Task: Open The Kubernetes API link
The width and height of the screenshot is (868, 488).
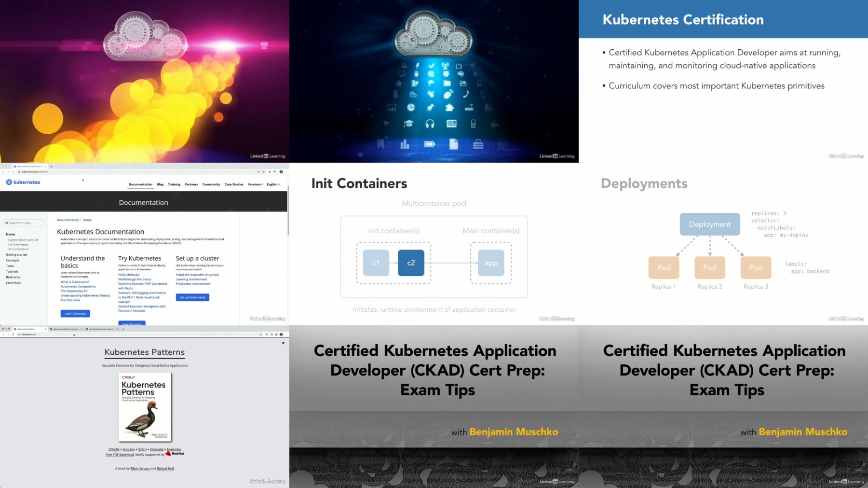Action: click(74, 291)
